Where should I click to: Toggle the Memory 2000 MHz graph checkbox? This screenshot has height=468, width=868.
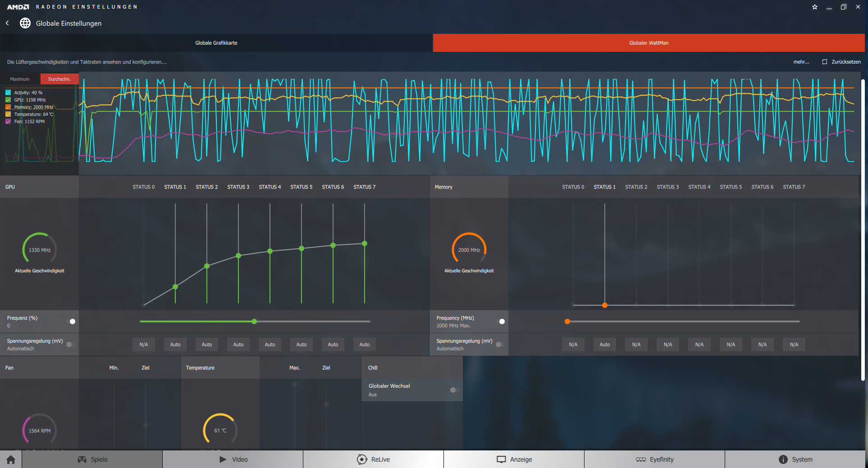coord(8,107)
